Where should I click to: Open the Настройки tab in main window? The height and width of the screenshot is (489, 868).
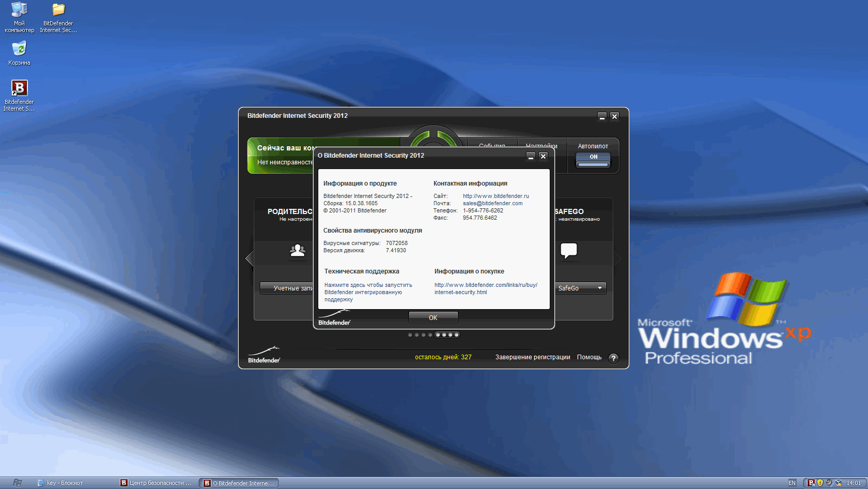pos(541,146)
